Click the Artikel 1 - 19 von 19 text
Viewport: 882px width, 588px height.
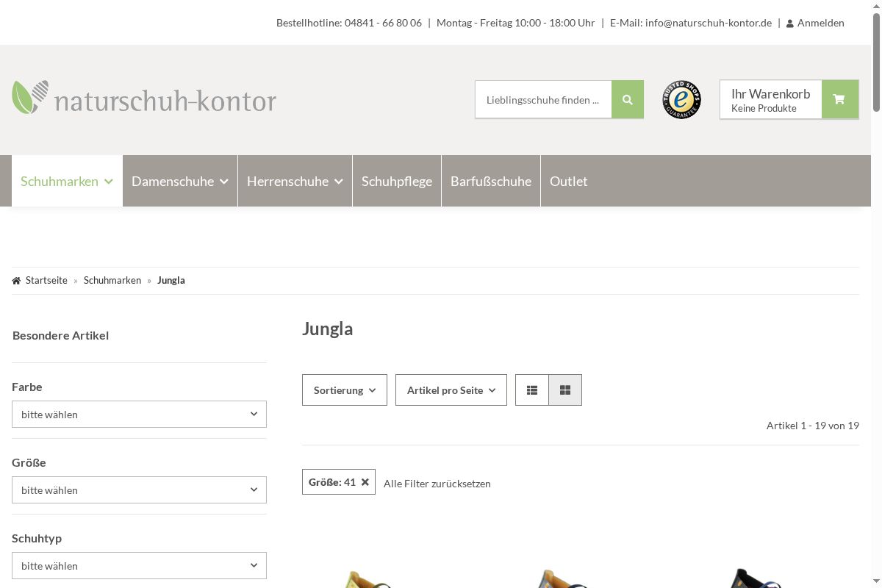click(x=813, y=426)
